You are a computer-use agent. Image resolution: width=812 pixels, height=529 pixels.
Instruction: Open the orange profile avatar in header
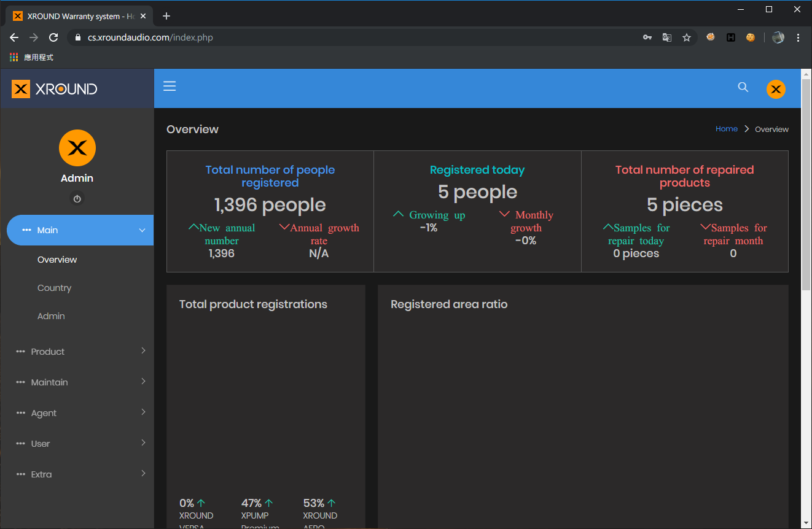point(776,89)
